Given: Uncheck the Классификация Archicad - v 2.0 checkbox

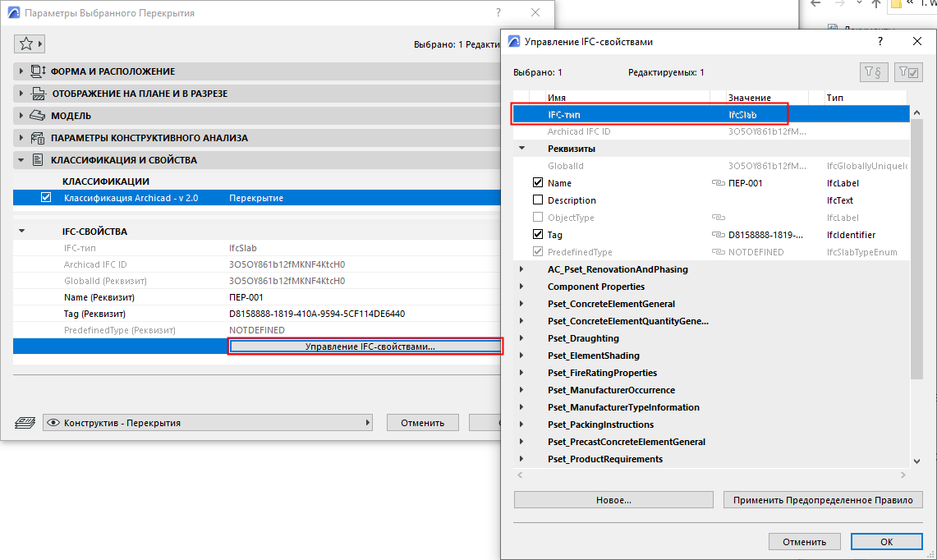Looking at the screenshot, I should point(46,197).
